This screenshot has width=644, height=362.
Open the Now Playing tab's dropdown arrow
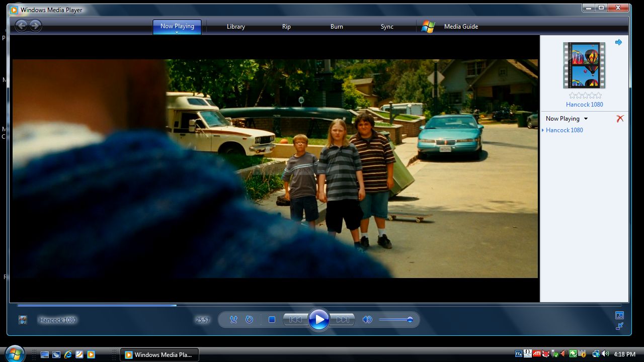coord(177,33)
